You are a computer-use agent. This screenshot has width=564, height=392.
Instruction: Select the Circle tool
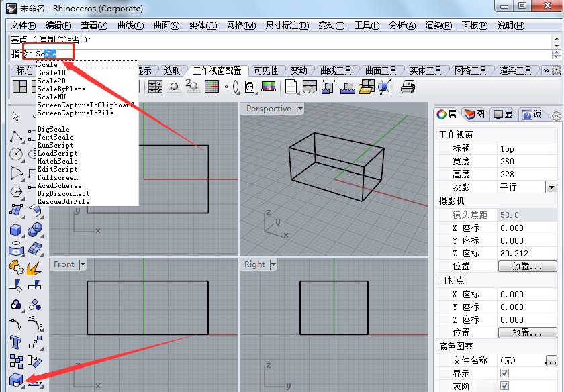[x=16, y=154]
